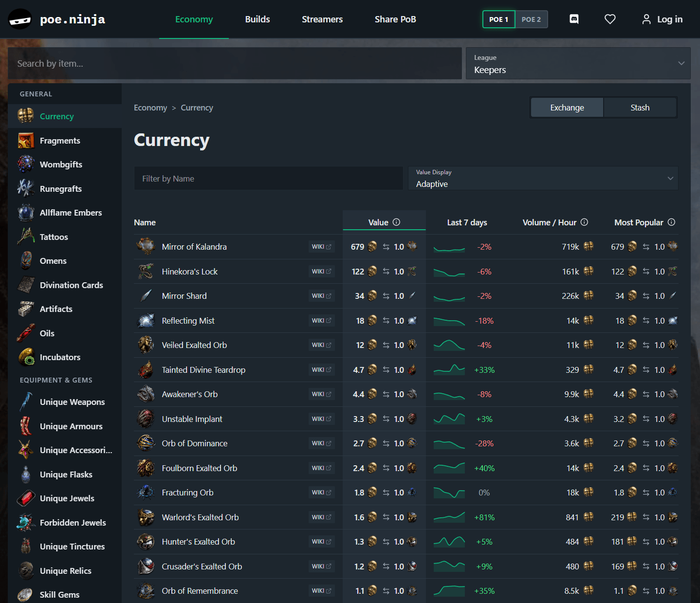Open the Builds tab
700x603 pixels.
click(258, 19)
